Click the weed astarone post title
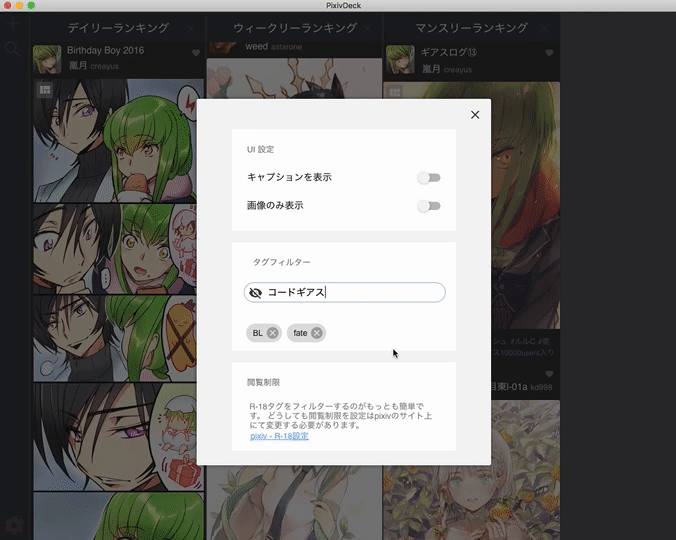This screenshot has width=676, height=540. (x=257, y=46)
